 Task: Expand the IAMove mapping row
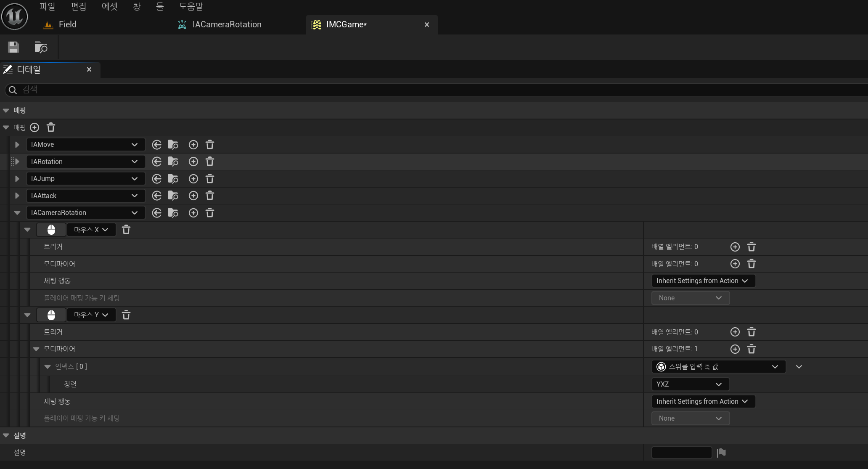pyautogui.click(x=17, y=145)
